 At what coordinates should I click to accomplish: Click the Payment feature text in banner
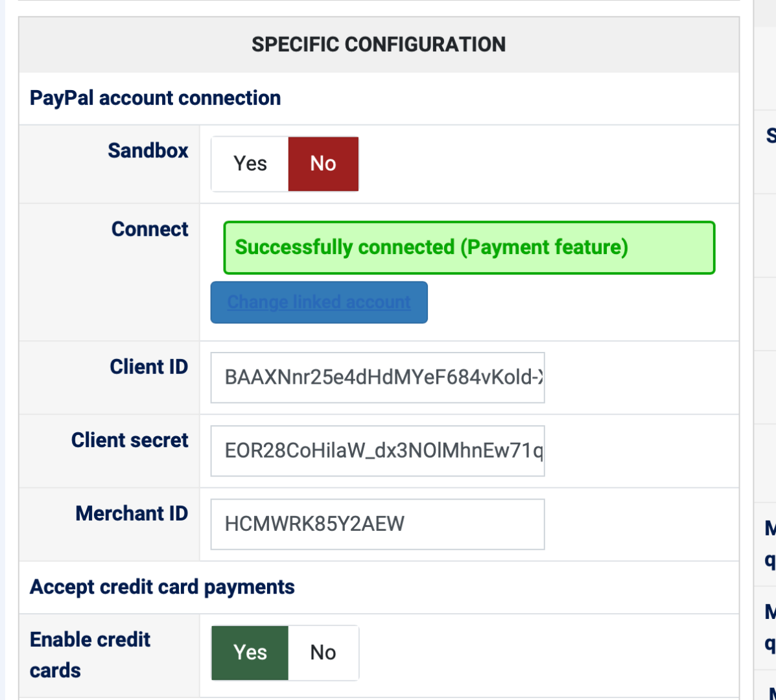(545, 248)
